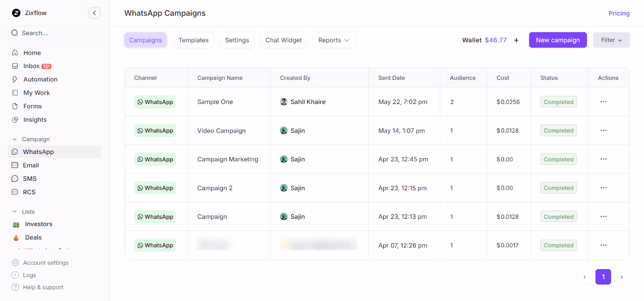This screenshot has width=644, height=301.
Task: Click the $0.0017 cost value
Action: click(x=508, y=245)
